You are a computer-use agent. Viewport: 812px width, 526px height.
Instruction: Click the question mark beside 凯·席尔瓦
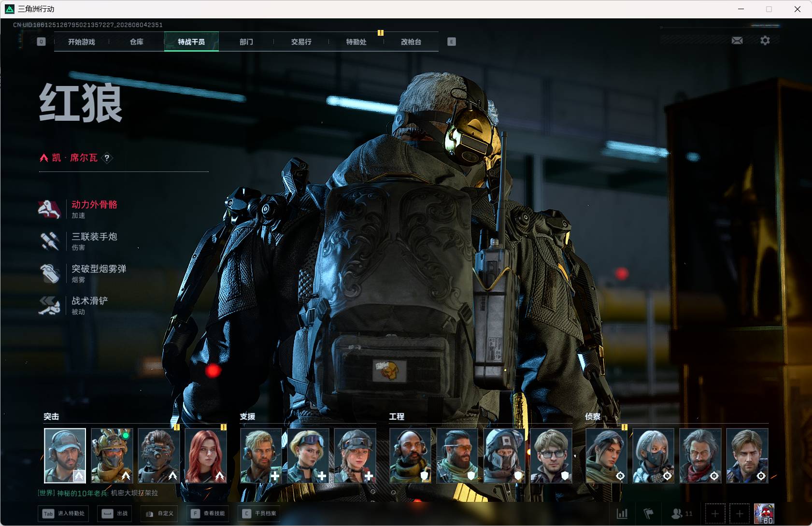(107, 158)
